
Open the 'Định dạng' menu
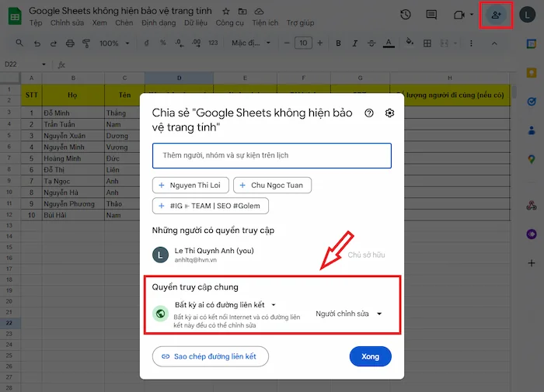tap(158, 23)
